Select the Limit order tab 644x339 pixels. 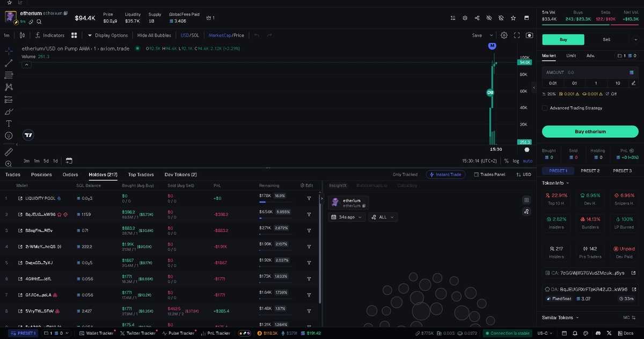[x=571, y=55]
